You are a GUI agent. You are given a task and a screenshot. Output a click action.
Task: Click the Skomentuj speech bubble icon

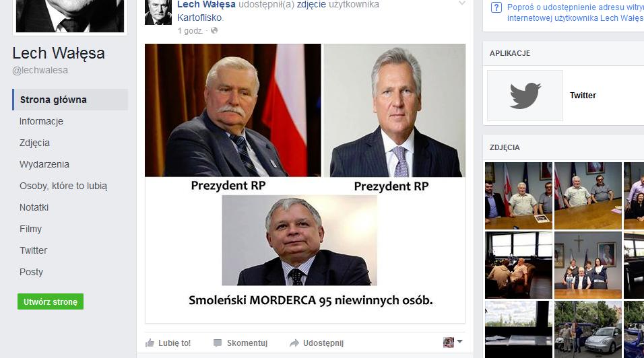tap(218, 343)
